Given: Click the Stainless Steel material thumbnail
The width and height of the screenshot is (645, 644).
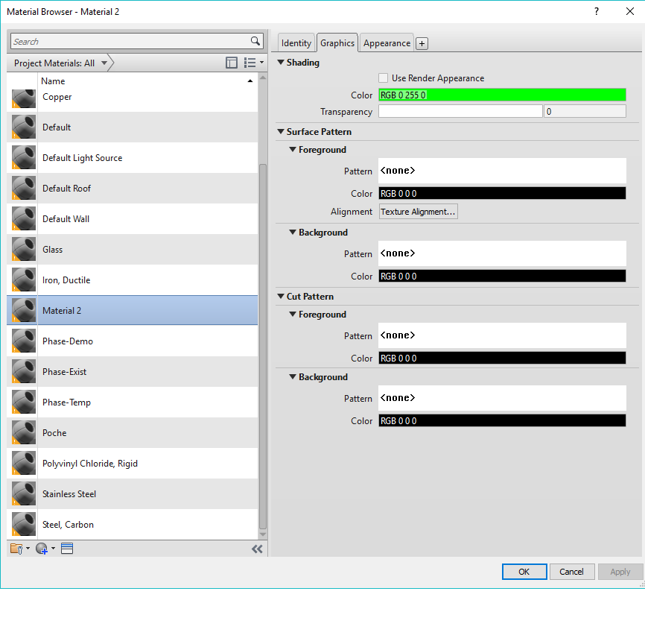Looking at the screenshot, I should click(23, 493).
